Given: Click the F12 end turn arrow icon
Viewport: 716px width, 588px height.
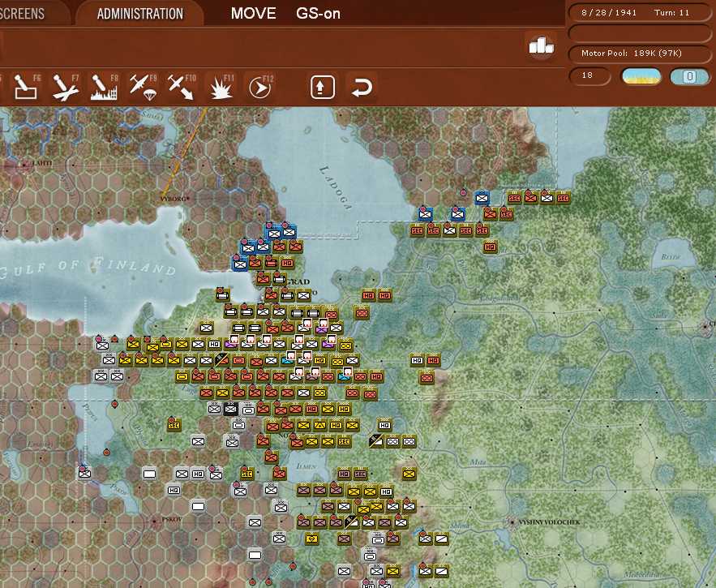Looking at the screenshot, I should coord(261,86).
